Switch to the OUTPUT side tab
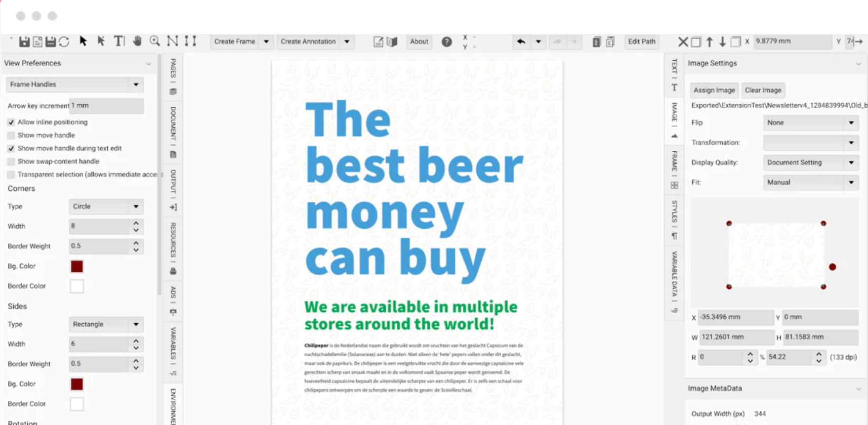The width and height of the screenshot is (868, 425). pyautogui.click(x=173, y=190)
